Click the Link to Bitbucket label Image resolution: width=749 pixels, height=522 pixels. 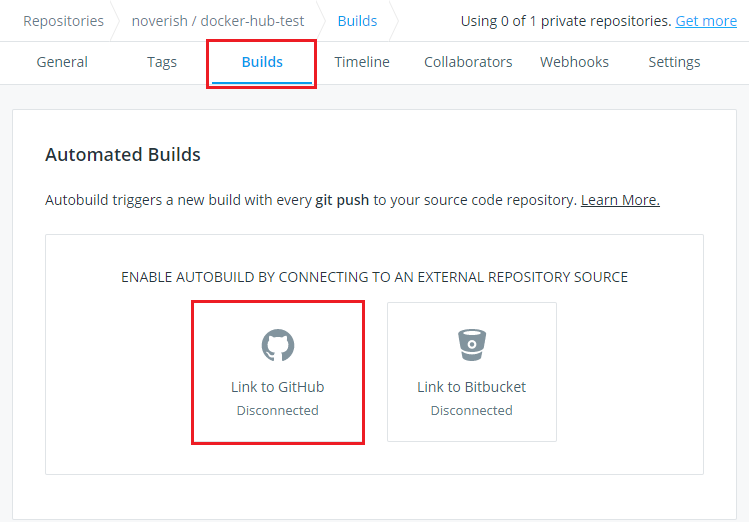[471, 387]
